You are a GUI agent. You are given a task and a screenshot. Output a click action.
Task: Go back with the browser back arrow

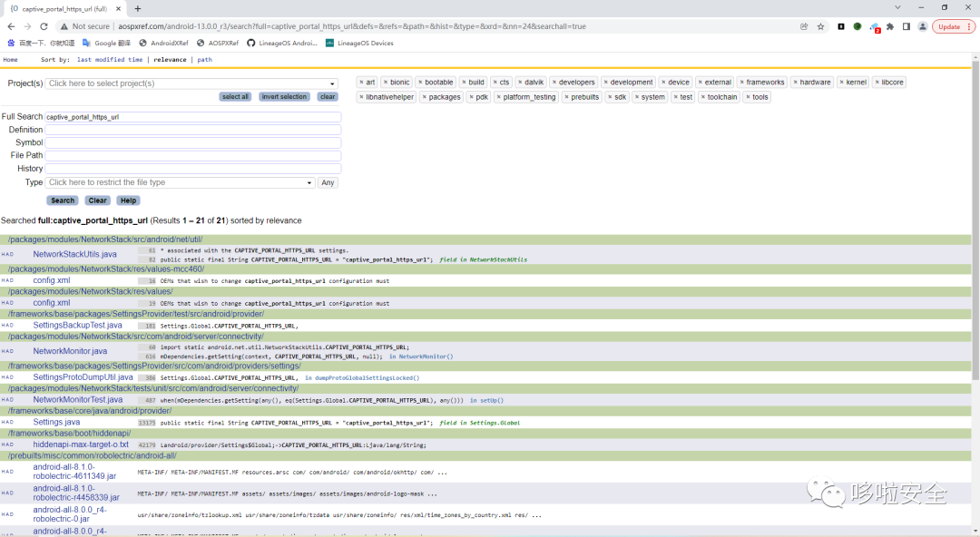(x=11, y=26)
